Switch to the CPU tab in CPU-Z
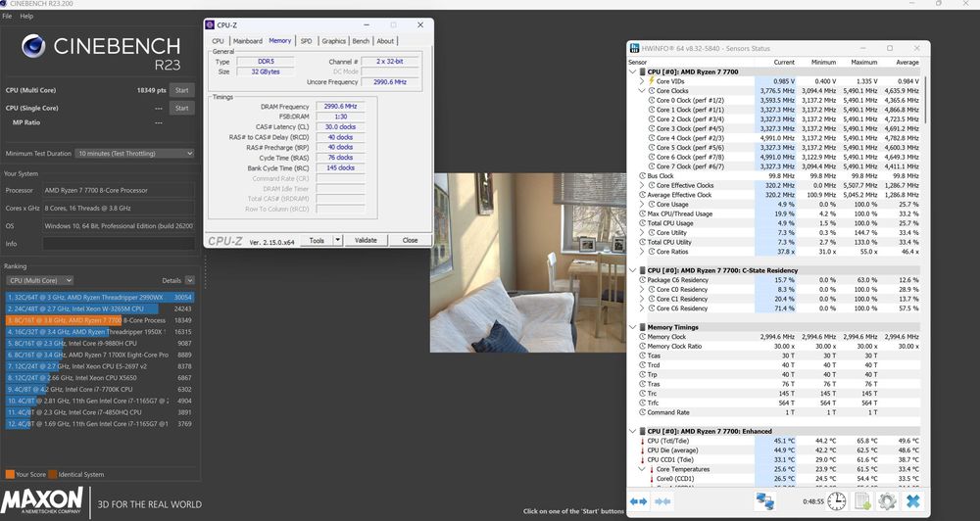The image size is (980, 521). tap(218, 41)
